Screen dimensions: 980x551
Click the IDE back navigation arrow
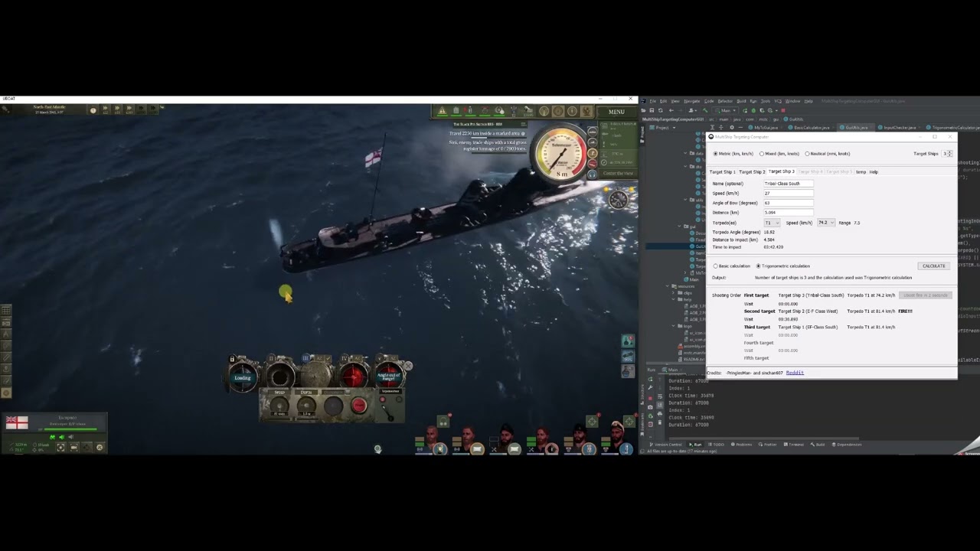point(671,111)
